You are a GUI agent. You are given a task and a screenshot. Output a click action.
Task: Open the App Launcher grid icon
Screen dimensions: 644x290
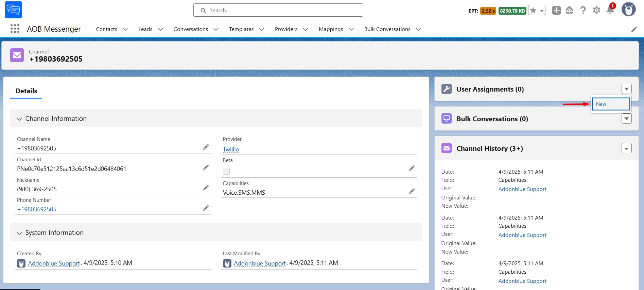click(x=15, y=29)
